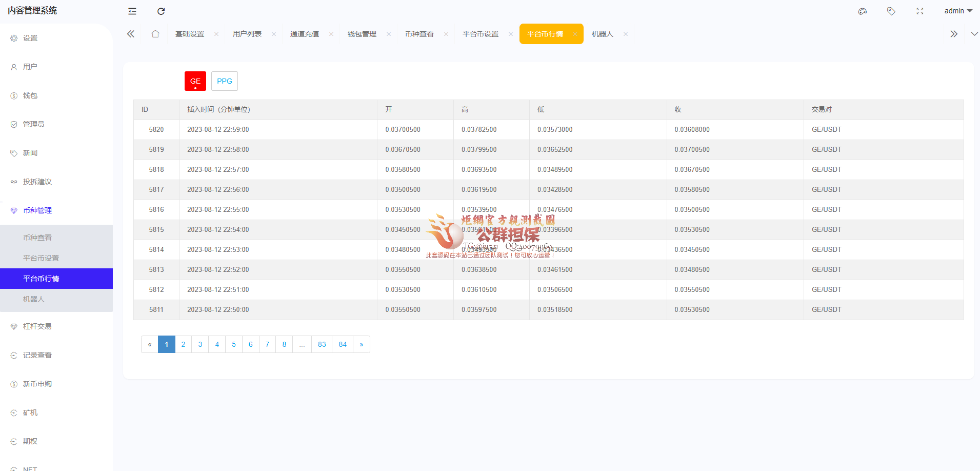Go to the home tab icon

point(155,34)
